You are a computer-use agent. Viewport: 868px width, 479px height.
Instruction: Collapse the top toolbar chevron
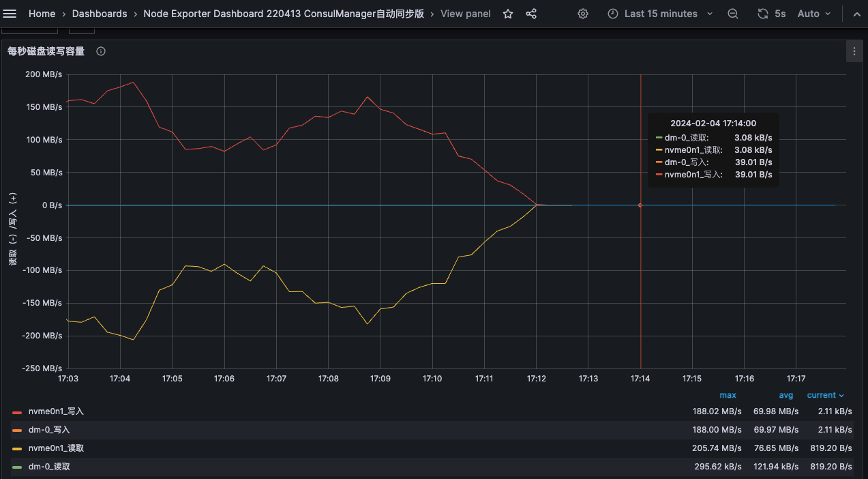pyautogui.click(x=856, y=14)
